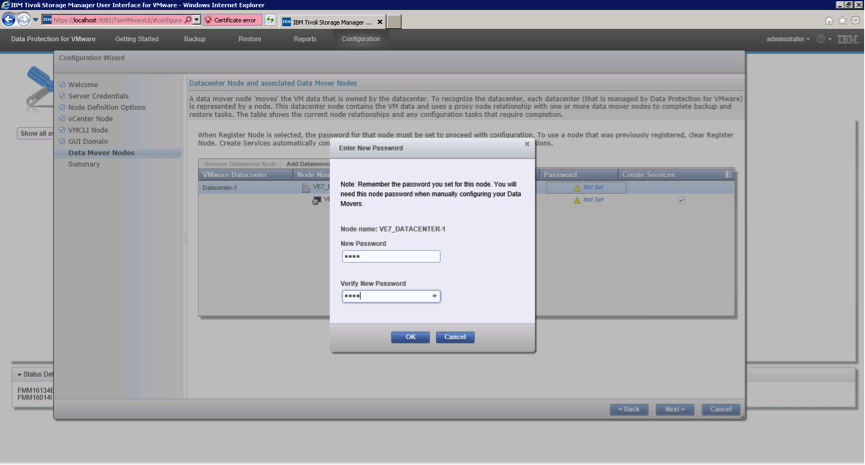Click Not Set link in data mover row
865x465 pixels.
tap(594, 200)
